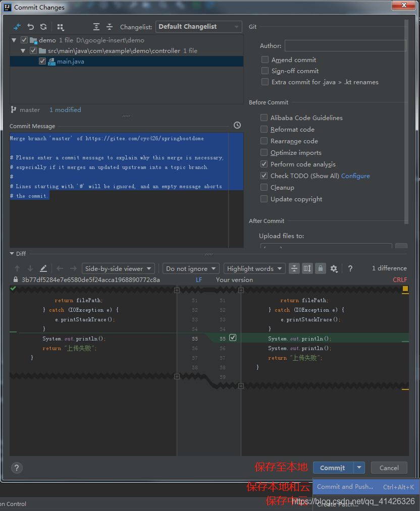Click the Expand All icon in changes toolbar
Viewport: 420px width, 511px height.
[96, 27]
